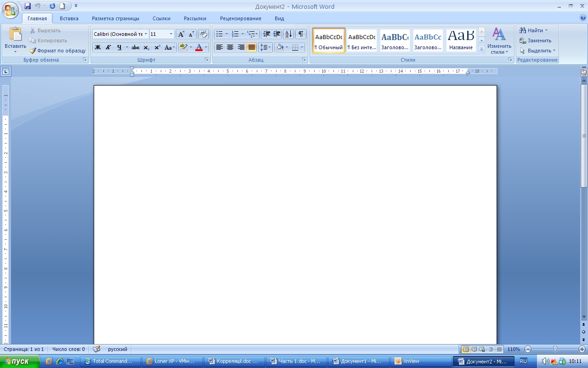Viewport: 588px width, 368px height.
Task: Customize quick access toolbar dropdown arrow
Action: [x=76, y=6]
